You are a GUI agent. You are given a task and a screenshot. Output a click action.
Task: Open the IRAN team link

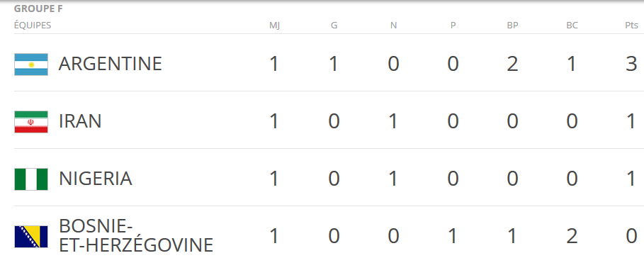[x=80, y=122]
